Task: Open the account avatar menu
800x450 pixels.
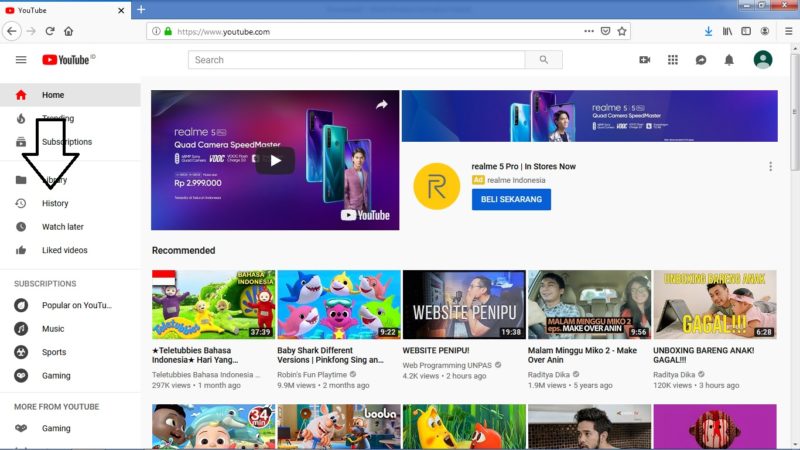Action: 763,60
